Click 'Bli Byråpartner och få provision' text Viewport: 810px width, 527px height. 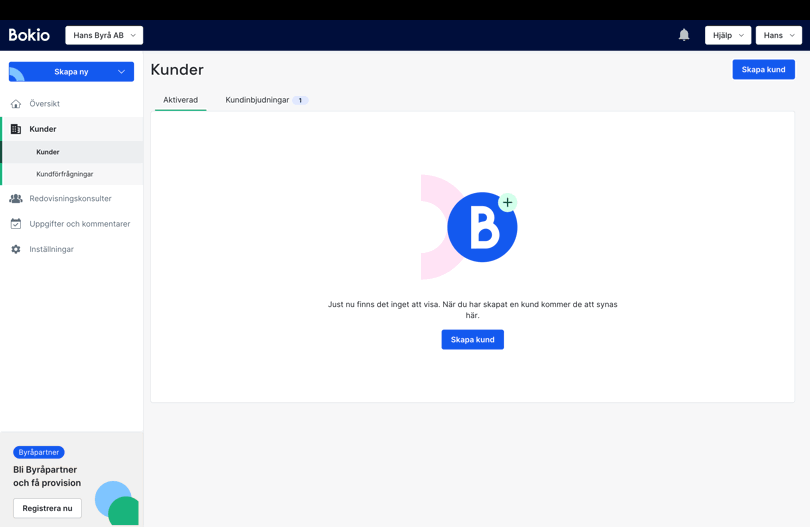[x=47, y=476]
